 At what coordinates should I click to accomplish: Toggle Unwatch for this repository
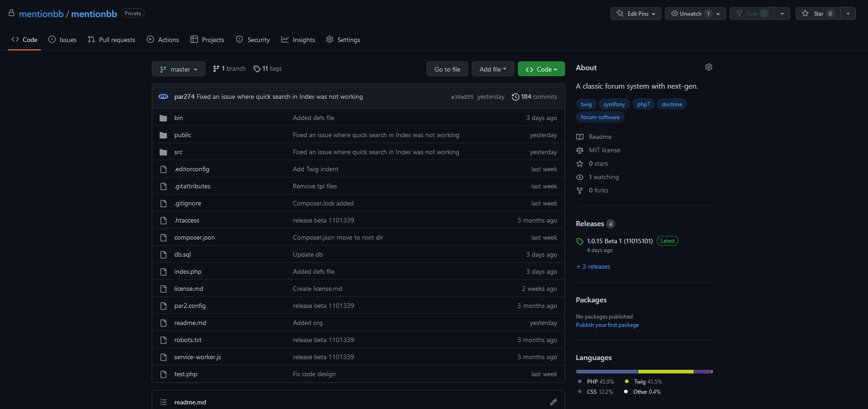(x=696, y=13)
